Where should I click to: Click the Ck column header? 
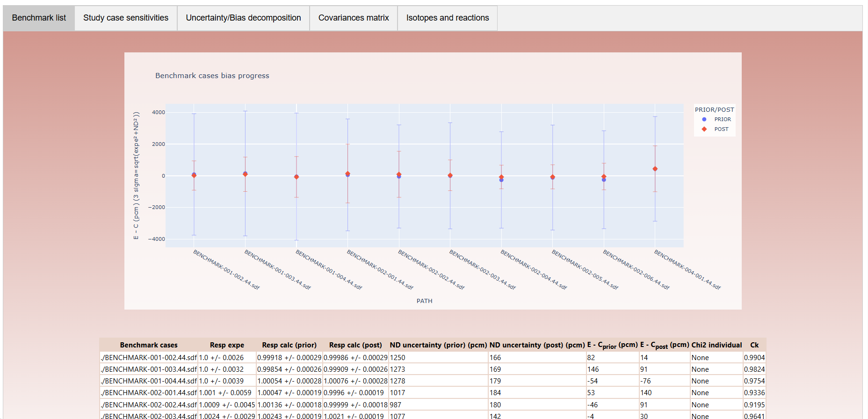click(x=754, y=345)
